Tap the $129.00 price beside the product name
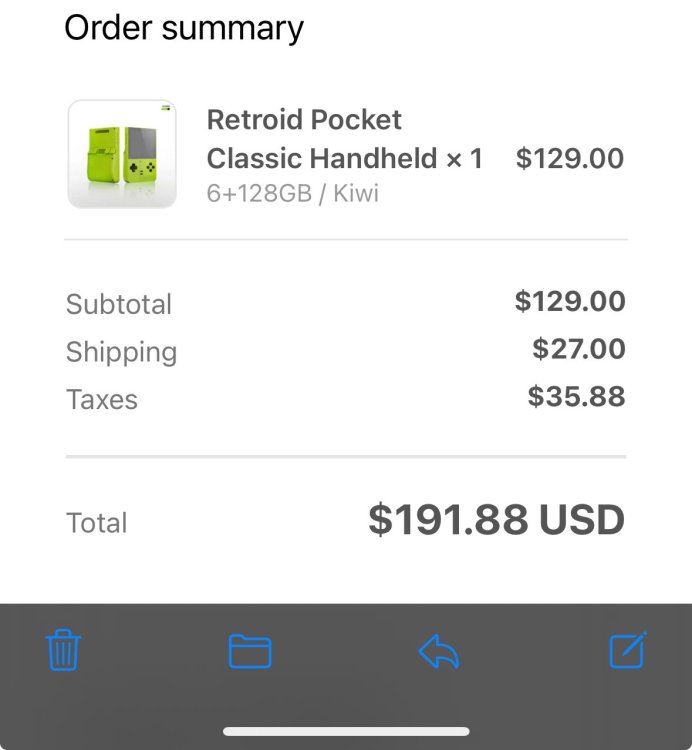This screenshot has width=692, height=750. click(569, 158)
